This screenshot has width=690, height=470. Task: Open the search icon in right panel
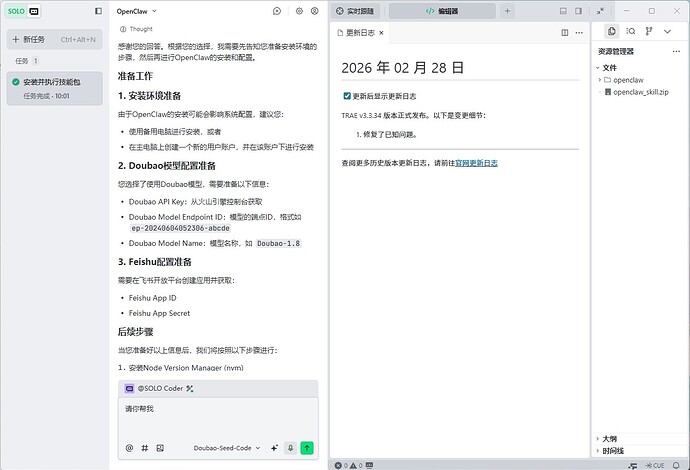click(x=631, y=32)
